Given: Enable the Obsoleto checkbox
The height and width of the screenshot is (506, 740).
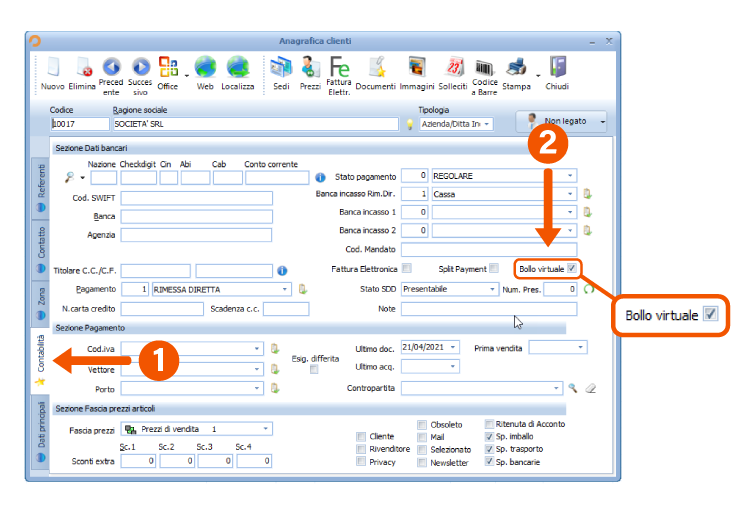Looking at the screenshot, I should 422,425.
